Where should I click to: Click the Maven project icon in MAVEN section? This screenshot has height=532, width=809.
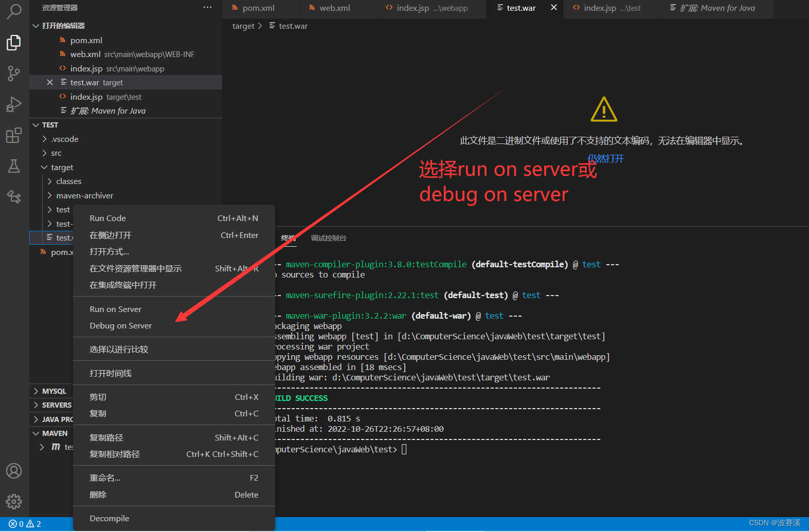56,447
